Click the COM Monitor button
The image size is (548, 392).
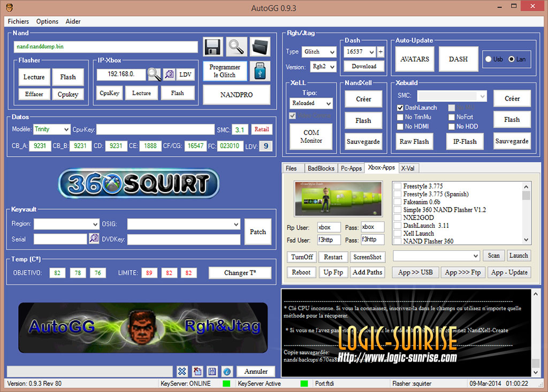[311, 136]
